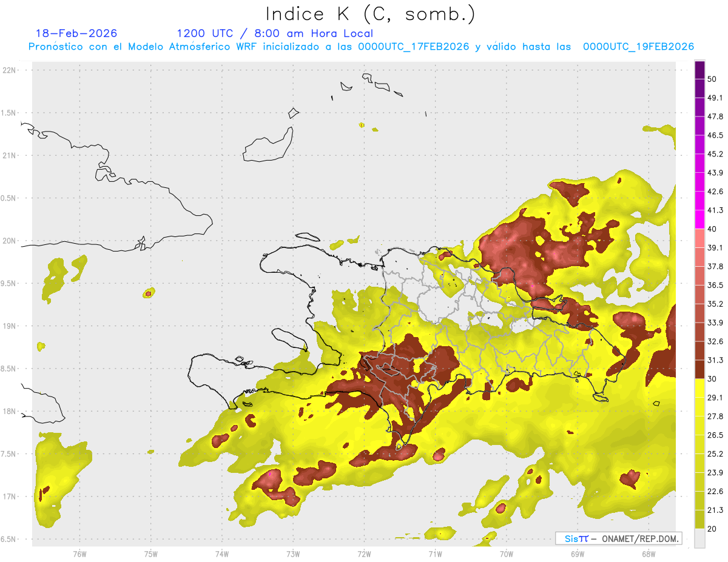
Task: Click the salmon swatch between 39.1 and 40
Action: point(699,238)
